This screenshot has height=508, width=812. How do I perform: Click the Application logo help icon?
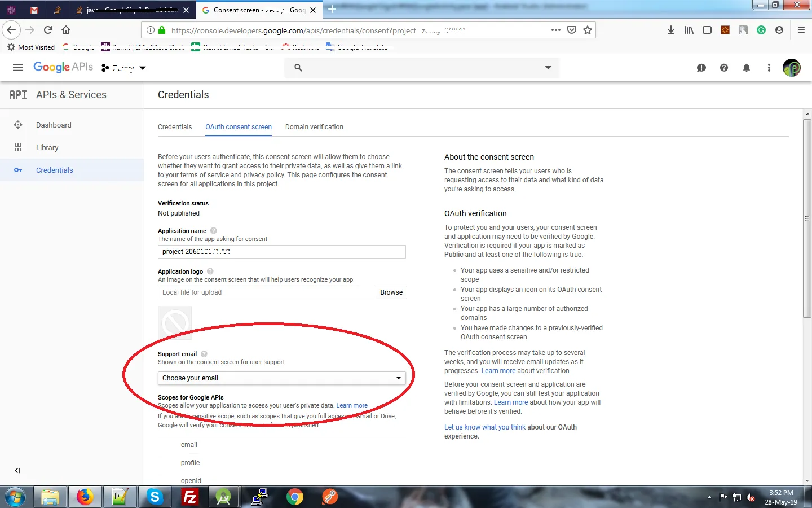pos(210,271)
